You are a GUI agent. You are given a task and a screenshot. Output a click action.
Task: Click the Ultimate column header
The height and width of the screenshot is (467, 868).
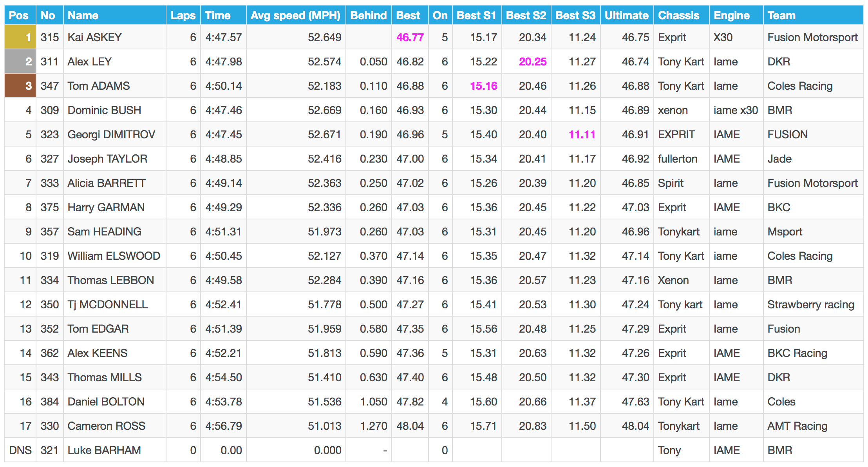tap(626, 15)
